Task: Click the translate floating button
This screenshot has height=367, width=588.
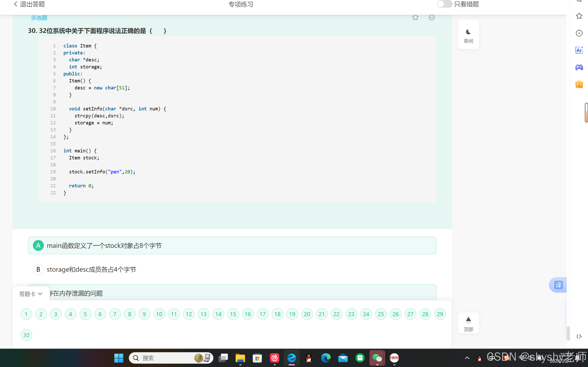Action: click(558, 285)
